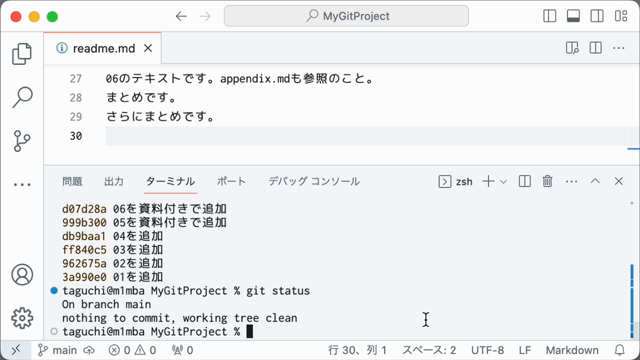Click the さらにまとめです。 line text
This screenshot has width=640, height=360.
[161, 117]
